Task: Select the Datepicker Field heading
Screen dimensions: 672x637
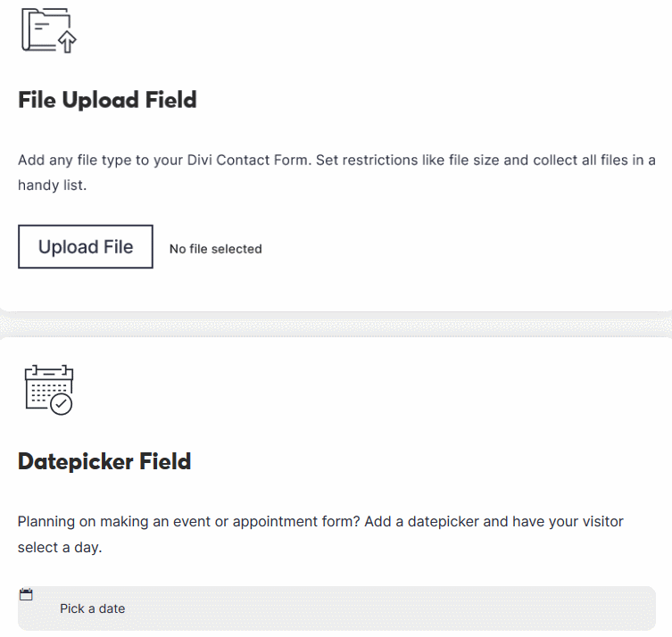Action: [x=104, y=461]
